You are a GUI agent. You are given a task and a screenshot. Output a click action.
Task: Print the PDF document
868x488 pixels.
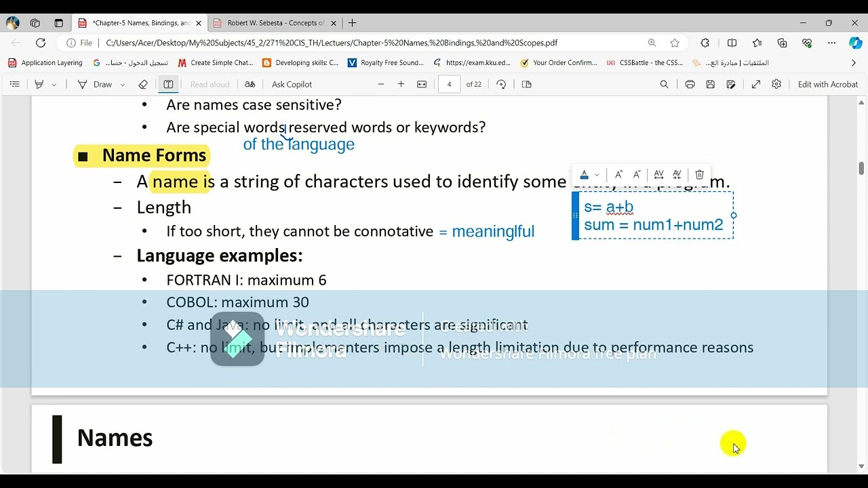click(690, 85)
